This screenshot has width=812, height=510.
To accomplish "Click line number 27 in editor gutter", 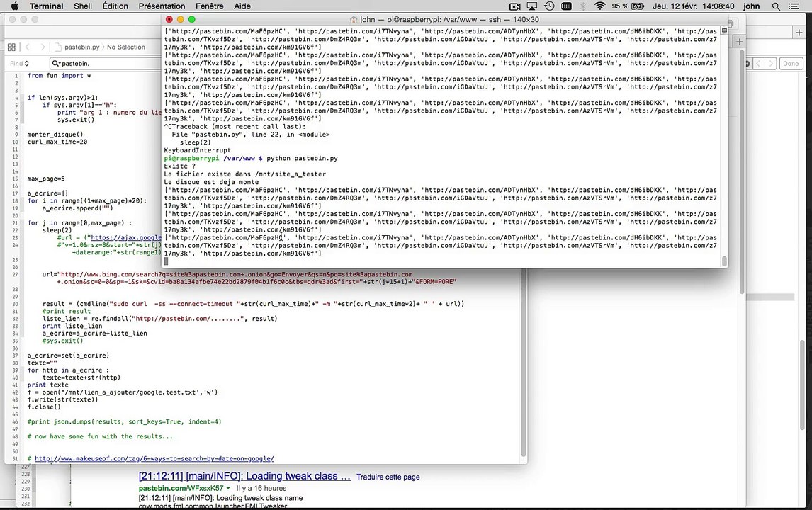I will (x=16, y=274).
